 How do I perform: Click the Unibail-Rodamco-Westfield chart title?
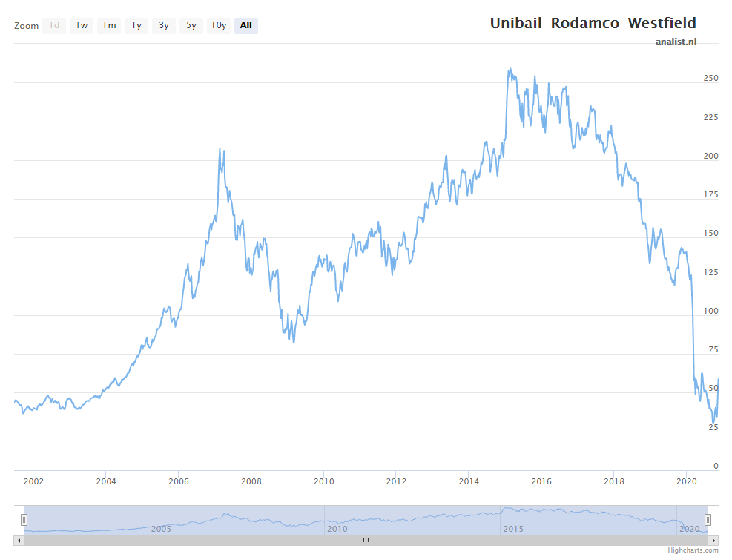tap(593, 23)
